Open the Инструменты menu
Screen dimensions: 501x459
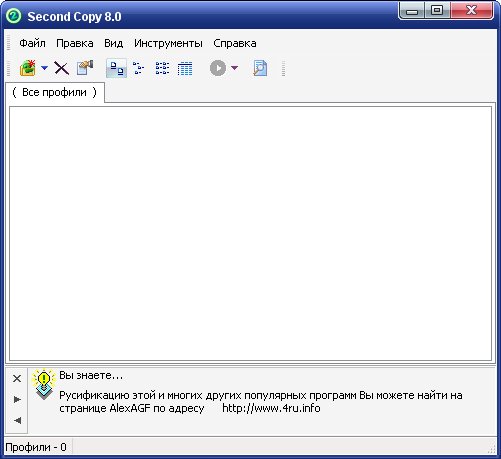(168, 43)
